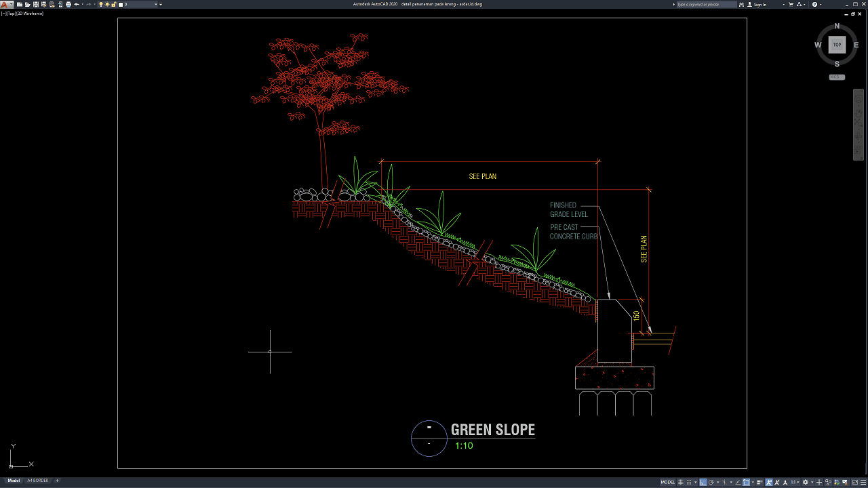Screen dimensions: 868x488
Task: Open Workspace Switching gear in status bar
Action: tap(805, 482)
